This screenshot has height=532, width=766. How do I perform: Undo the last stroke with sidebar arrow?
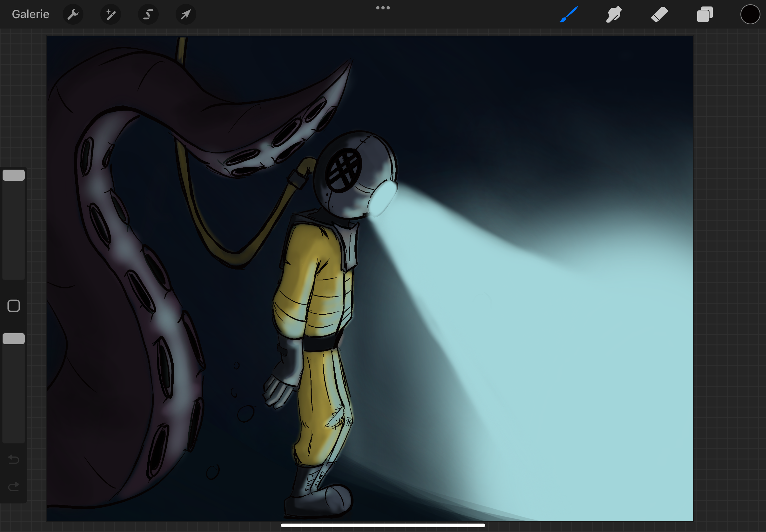14,459
